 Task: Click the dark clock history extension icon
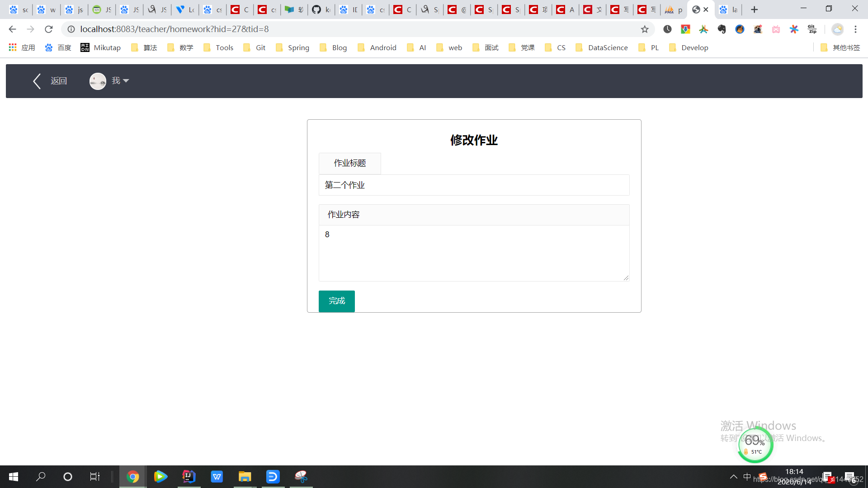667,29
